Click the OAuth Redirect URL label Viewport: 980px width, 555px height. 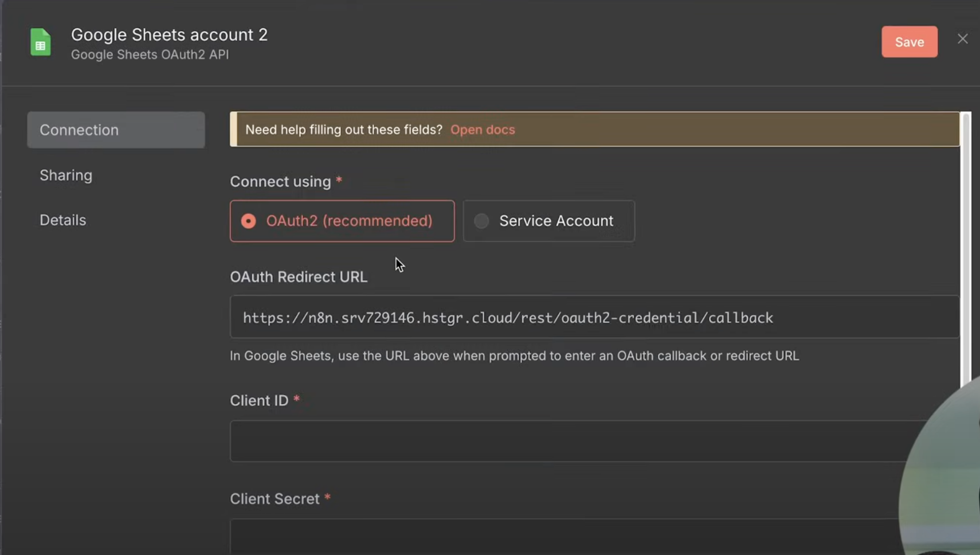coord(299,277)
